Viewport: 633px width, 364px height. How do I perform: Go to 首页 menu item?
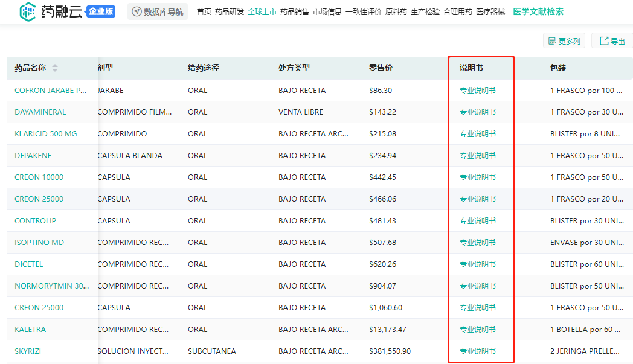click(204, 11)
